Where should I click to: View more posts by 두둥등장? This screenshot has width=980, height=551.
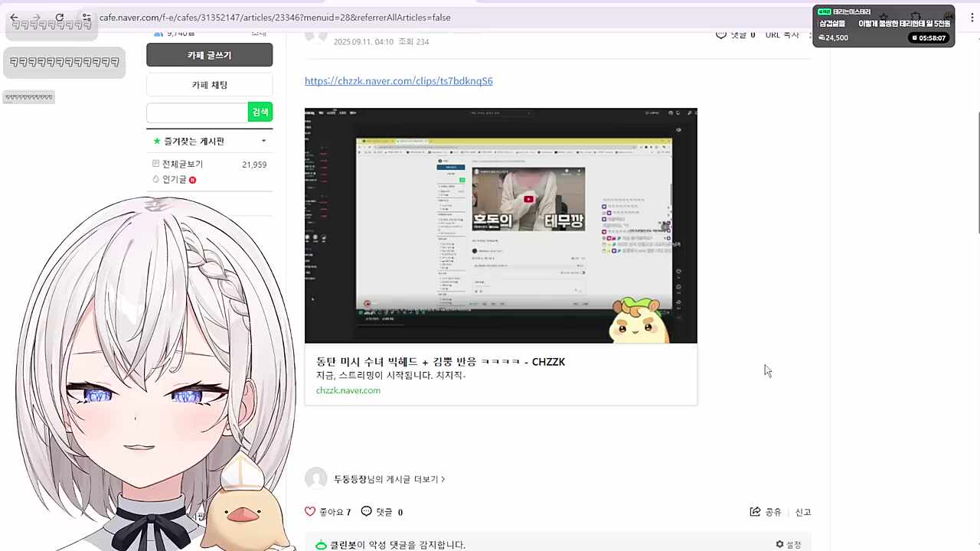(x=390, y=479)
